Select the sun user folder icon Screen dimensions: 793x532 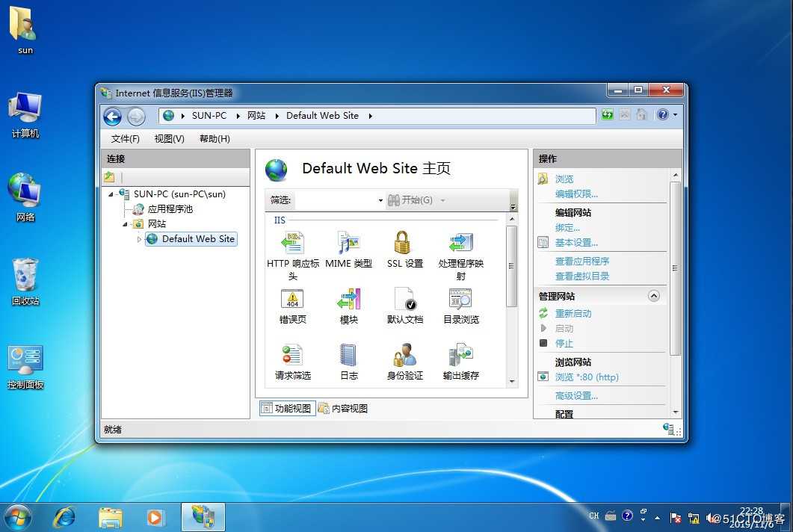(24, 29)
